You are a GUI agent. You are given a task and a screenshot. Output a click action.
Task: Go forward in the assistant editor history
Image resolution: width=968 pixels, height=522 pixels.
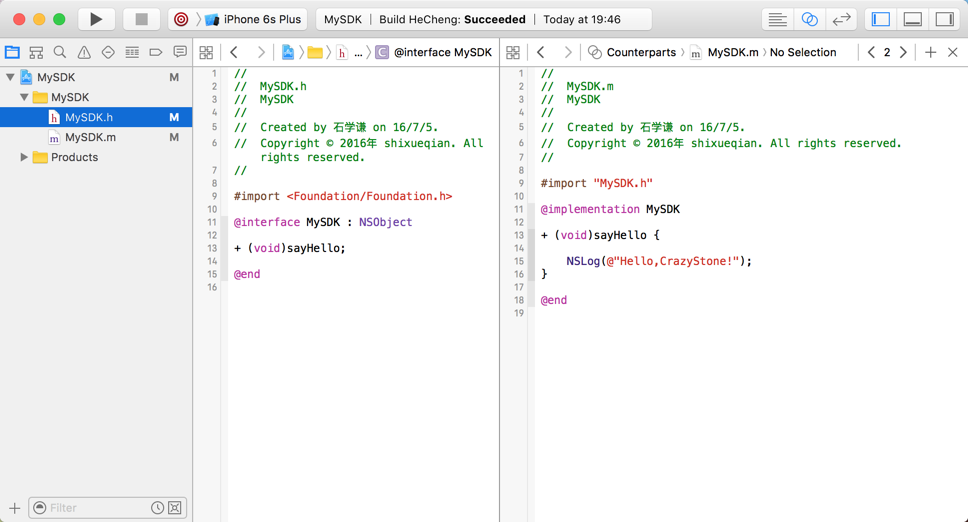click(568, 52)
